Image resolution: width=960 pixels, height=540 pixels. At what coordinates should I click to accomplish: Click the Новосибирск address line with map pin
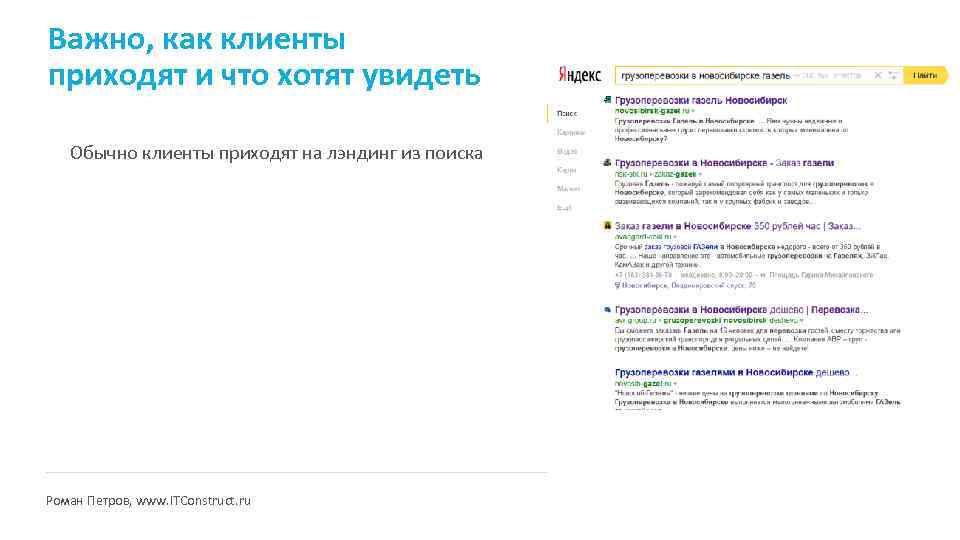point(685,285)
